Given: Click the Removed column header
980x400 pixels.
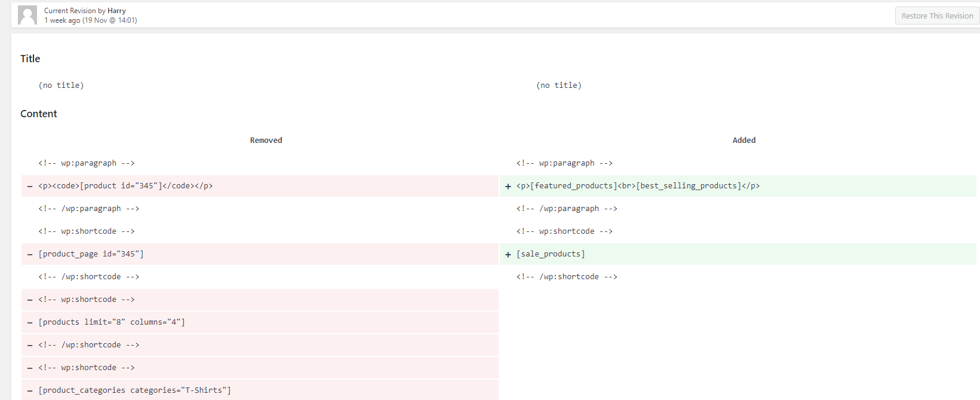Looking at the screenshot, I should (266, 141).
